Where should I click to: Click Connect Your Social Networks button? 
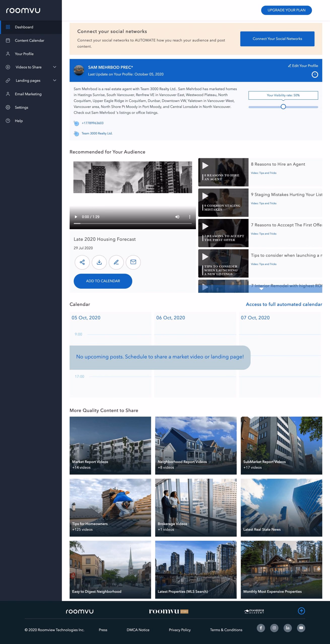[277, 39]
